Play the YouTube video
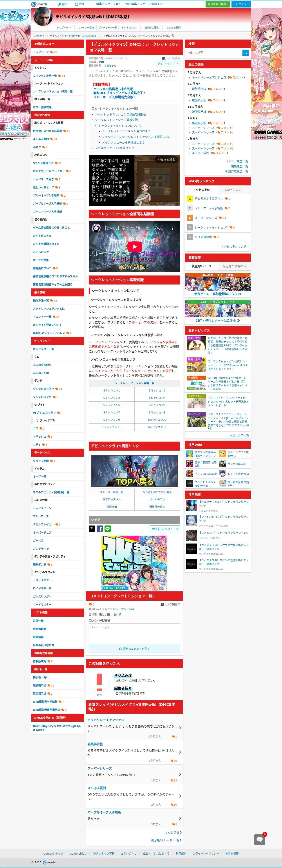 pyautogui.click(x=134, y=246)
